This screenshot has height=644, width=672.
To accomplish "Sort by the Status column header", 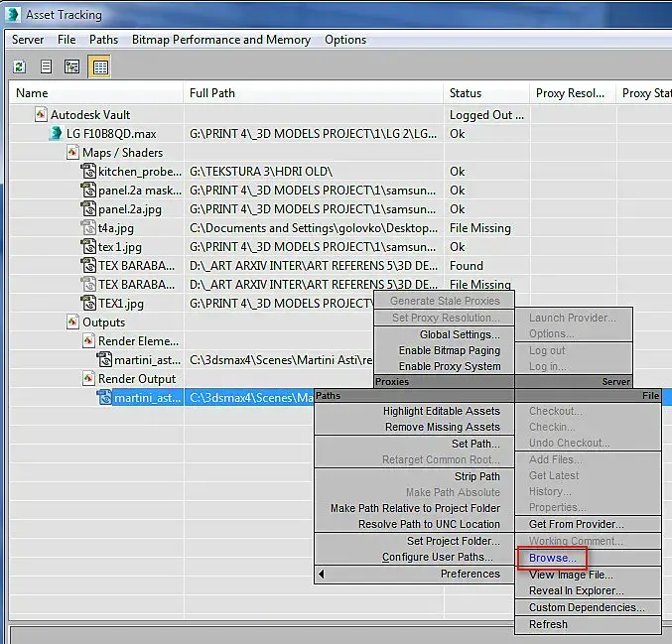I will point(486,93).
